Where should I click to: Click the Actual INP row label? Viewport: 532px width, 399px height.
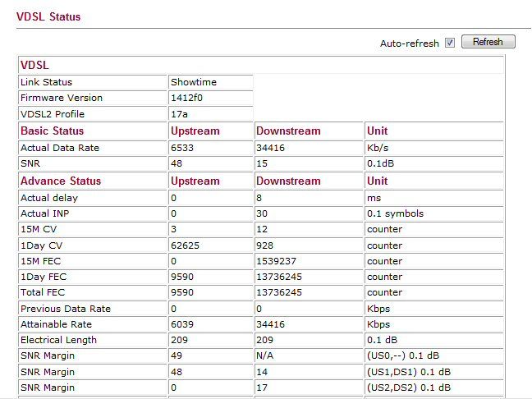point(45,213)
